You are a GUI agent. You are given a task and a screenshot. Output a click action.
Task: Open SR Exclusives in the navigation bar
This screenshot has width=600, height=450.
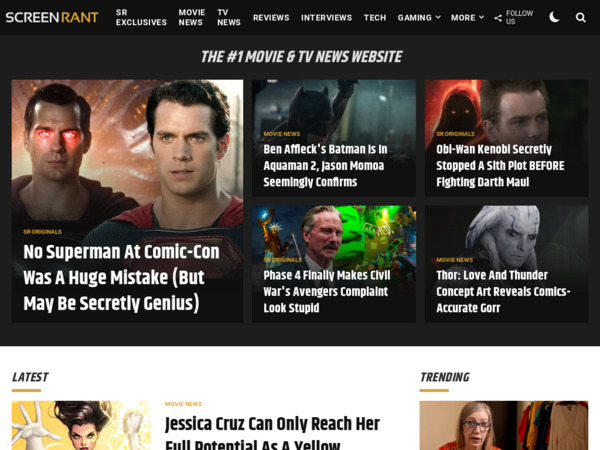pos(141,17)
